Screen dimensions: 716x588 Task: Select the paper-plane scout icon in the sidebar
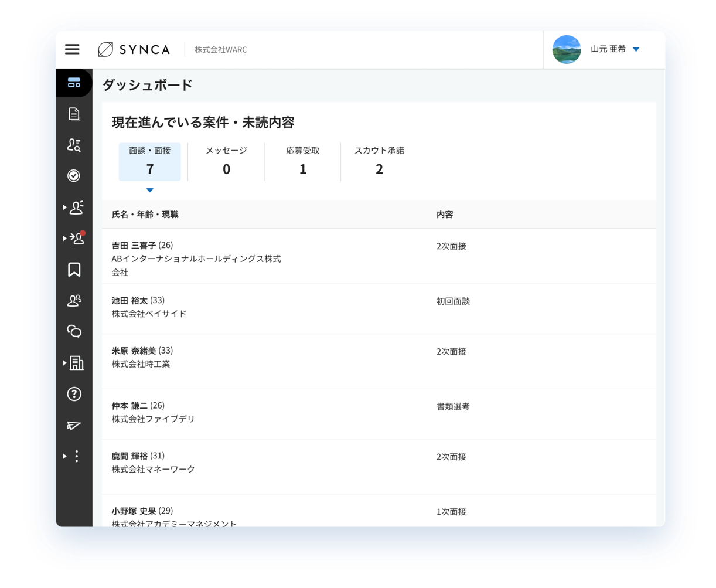tap(74, 425)
